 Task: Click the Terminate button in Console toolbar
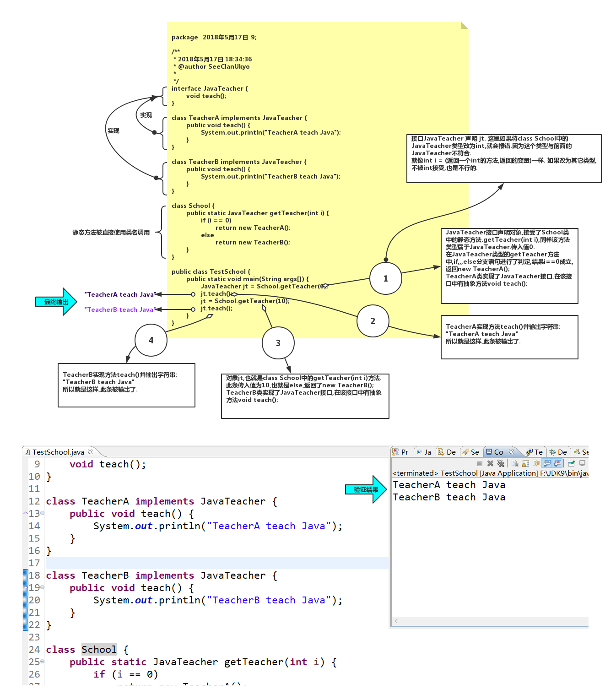(480, 463)
